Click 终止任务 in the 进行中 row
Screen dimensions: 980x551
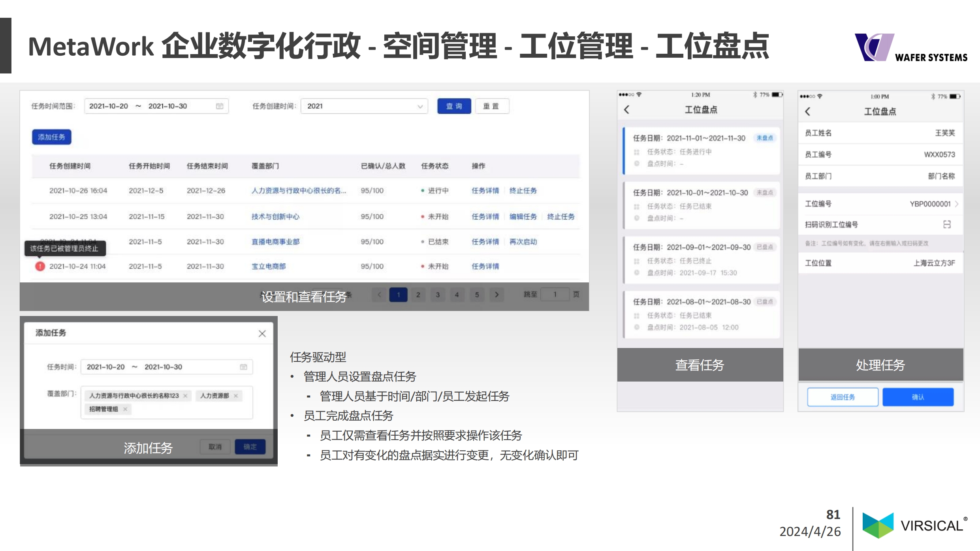click(x=523, y=191)
